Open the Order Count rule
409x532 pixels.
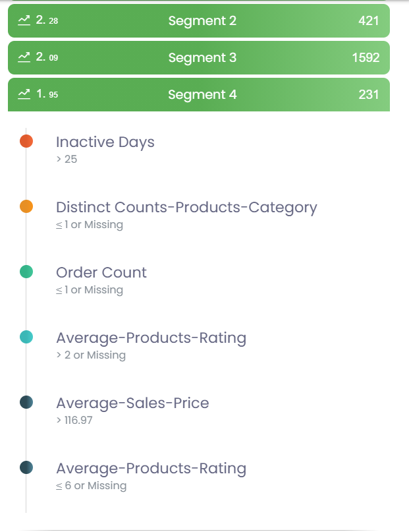click(101, 272)
